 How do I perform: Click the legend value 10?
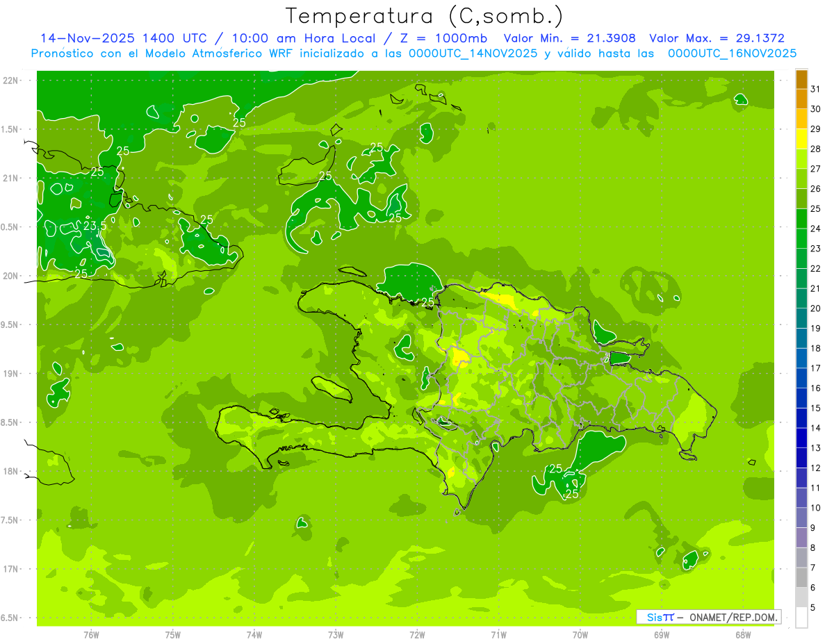(816, 508)
